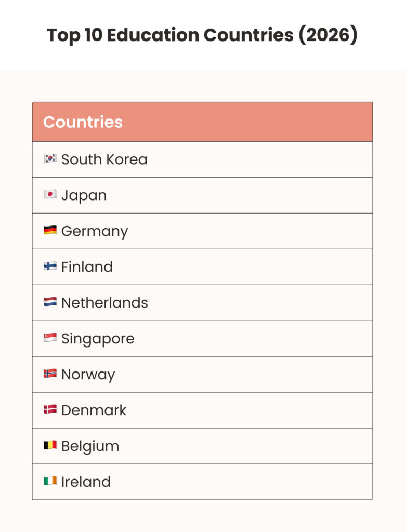Select the Finland country name
Viewport: 405px width, 532px height.
coord(87,267)
